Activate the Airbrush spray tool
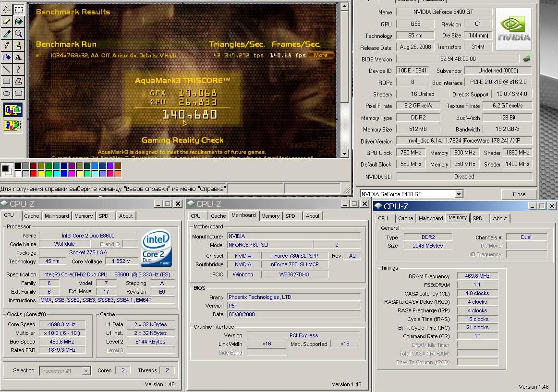The width and height of the screenshot is (558, 392). (6, 57)
